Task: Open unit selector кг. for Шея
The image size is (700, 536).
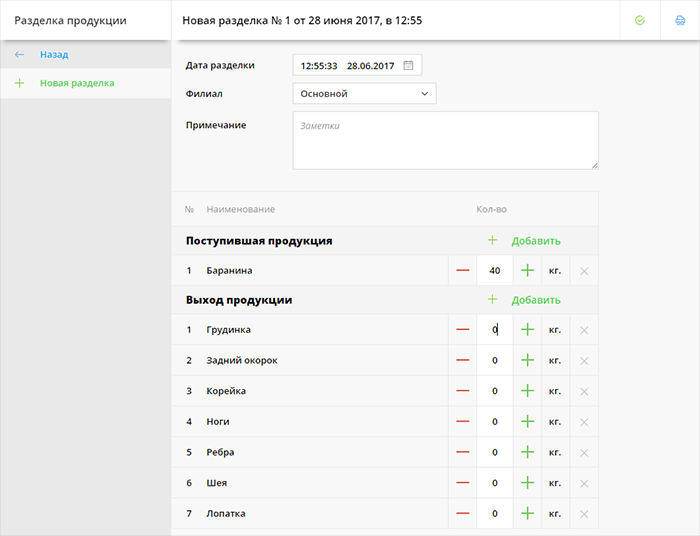Action: (555, 483)
